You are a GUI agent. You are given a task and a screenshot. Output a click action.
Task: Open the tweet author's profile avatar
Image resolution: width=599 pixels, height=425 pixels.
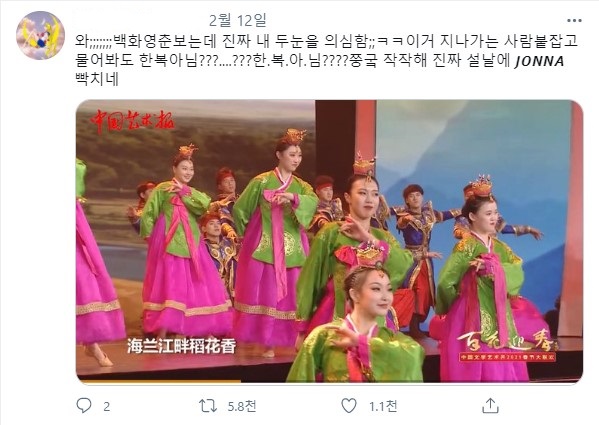pos(40,36)
